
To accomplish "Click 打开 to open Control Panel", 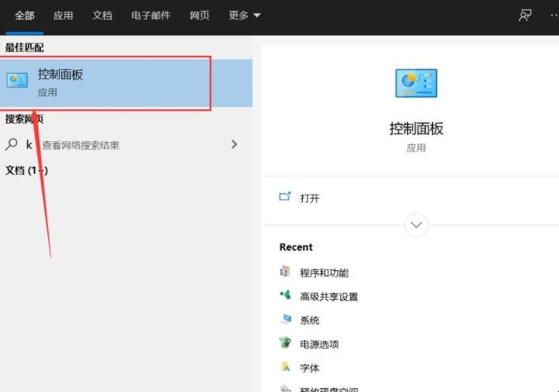I will click(310, 198).
